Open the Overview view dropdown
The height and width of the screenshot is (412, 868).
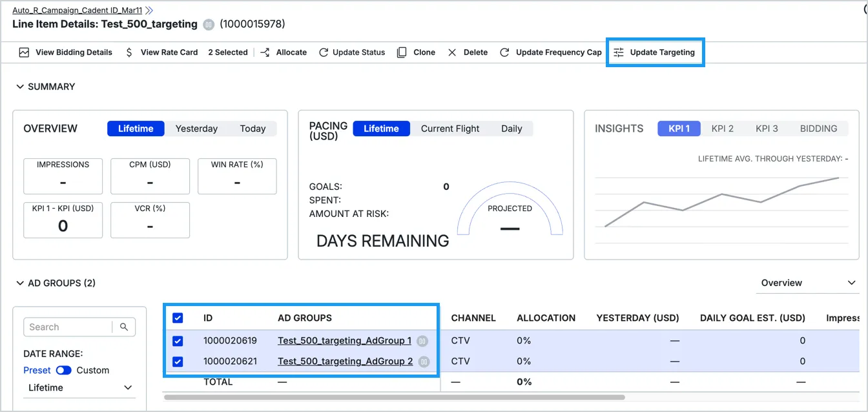tap(807, 283)
